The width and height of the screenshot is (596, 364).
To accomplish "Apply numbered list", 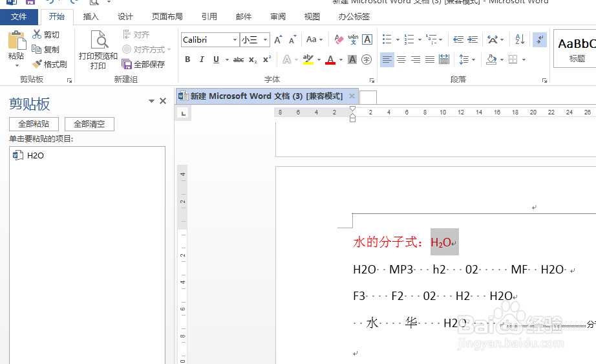I will coord(409,39).
